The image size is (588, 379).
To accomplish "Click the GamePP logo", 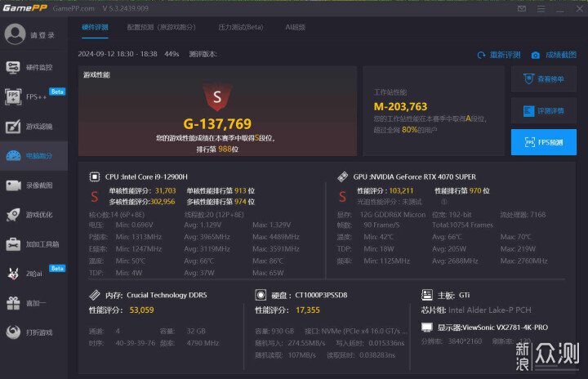I will pos(25,8).
